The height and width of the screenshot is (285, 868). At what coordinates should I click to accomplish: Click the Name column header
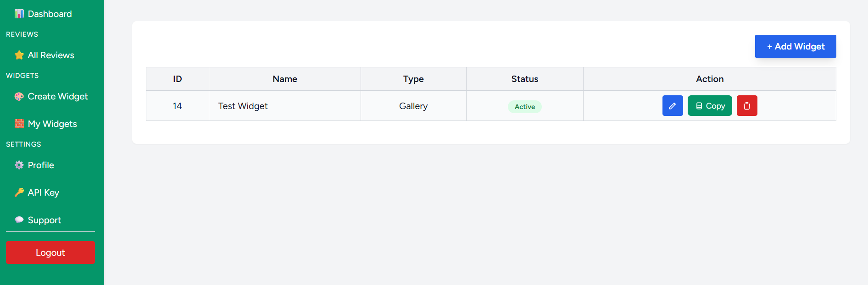[285, 79]
